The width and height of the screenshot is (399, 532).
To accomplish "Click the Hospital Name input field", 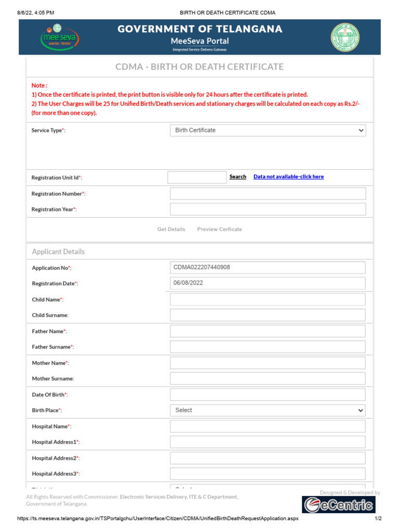I will (x=268, y=427).
